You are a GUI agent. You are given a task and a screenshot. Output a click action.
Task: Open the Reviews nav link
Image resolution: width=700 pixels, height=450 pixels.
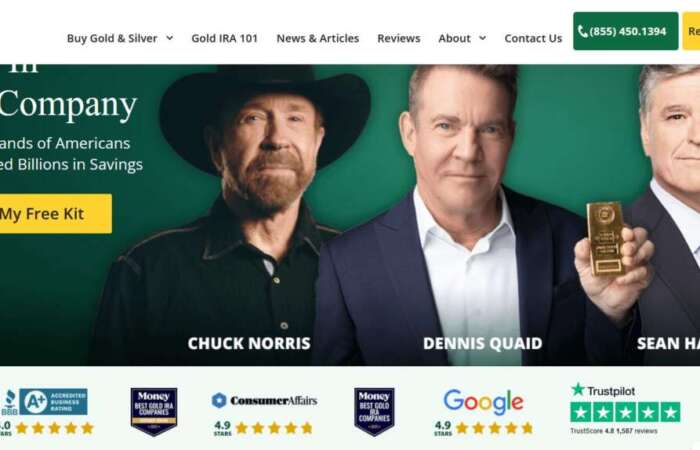399,38
